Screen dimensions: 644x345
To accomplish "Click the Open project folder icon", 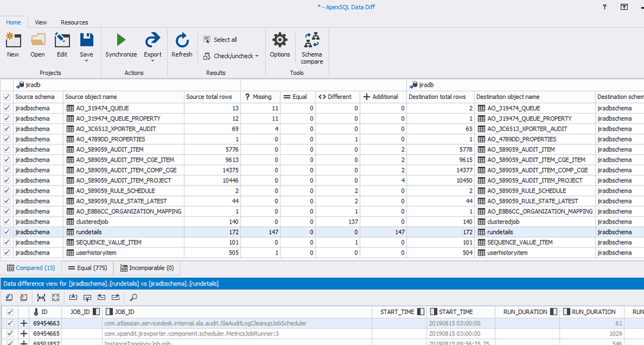I will pos(37,45).
